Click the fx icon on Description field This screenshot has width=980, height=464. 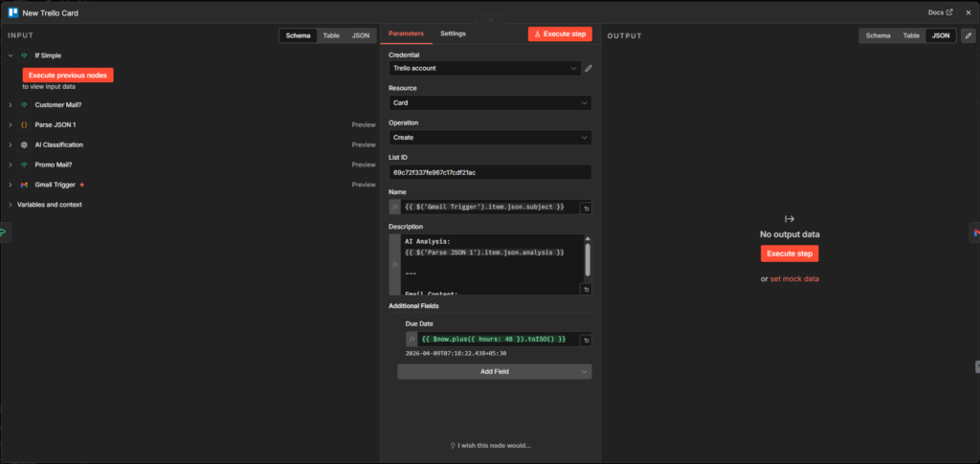click(x=395, y=264)
